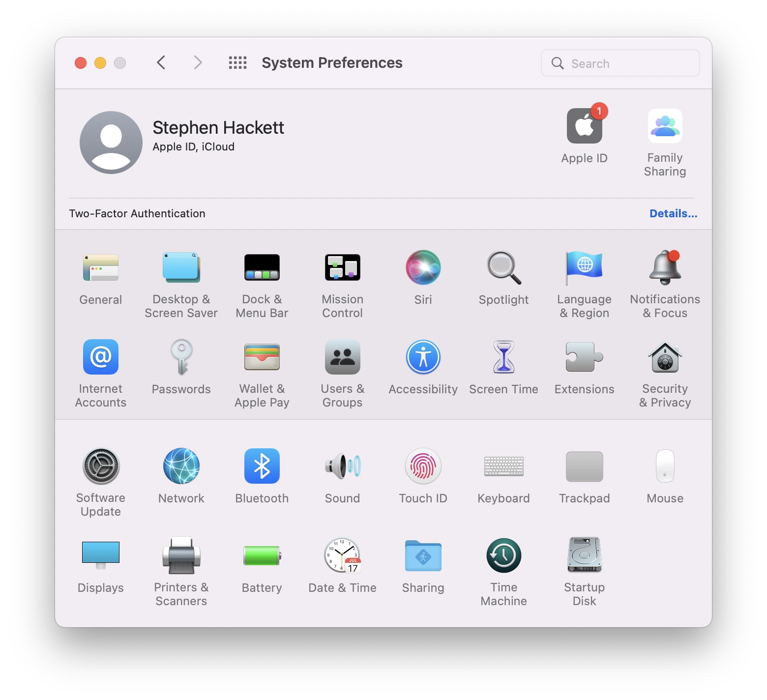The width and height of the screenshot is (767, 700).
Task: Open Mission Control preferences
Action: point(343,268)
